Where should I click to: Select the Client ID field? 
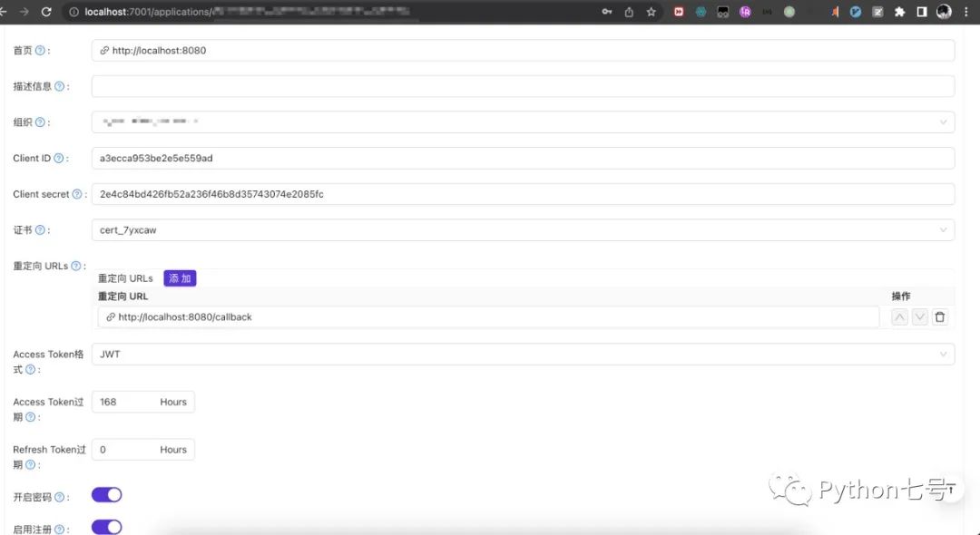point(524,158)
